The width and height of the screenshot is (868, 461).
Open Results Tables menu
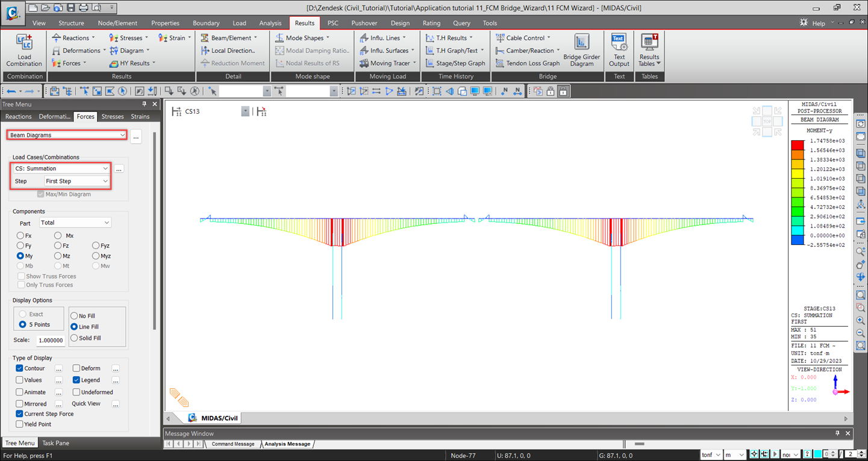coord(649,51)
